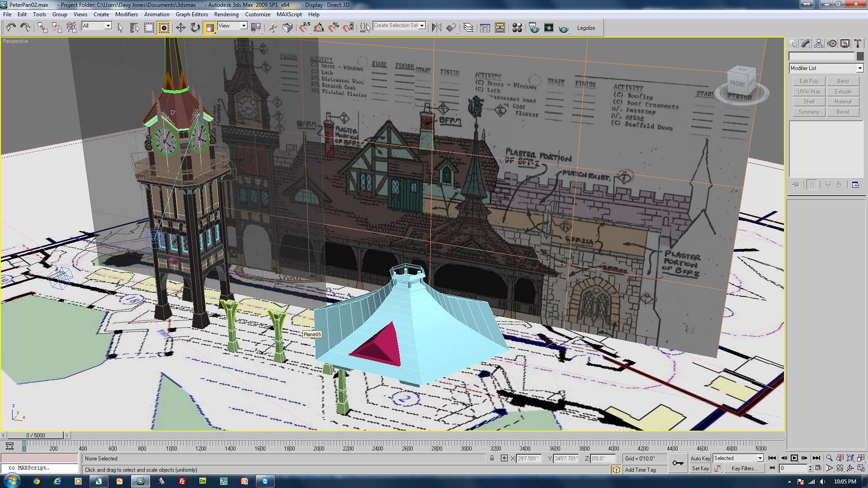The width and height of the screenshot is (868, 488).
Task: Open the Key Filters dialog
Action: pyautogui.click(x=744, y=469)
